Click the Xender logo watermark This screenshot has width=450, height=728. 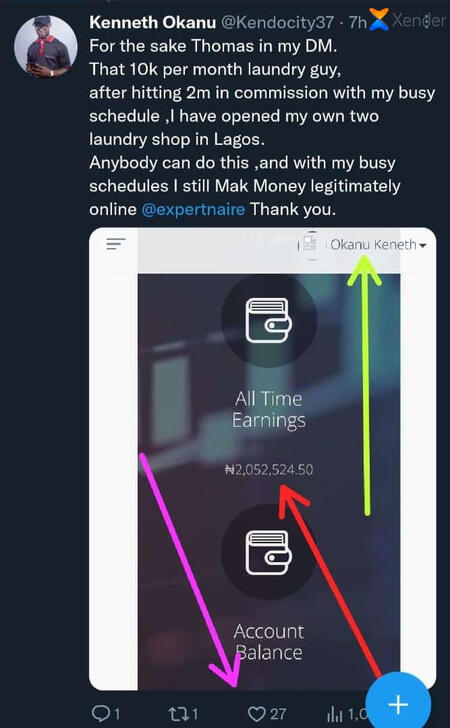coord(408,20)
